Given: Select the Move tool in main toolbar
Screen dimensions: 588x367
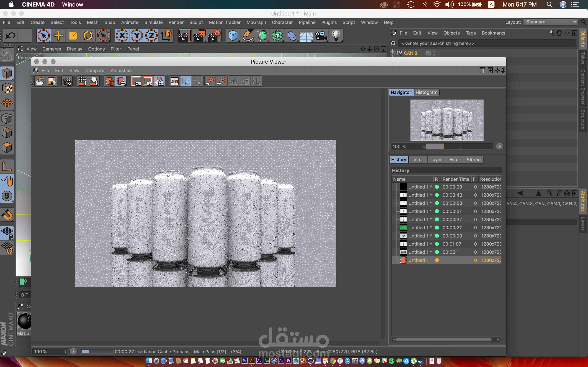Looking at the screenshot, I should [x=58, y=36].
